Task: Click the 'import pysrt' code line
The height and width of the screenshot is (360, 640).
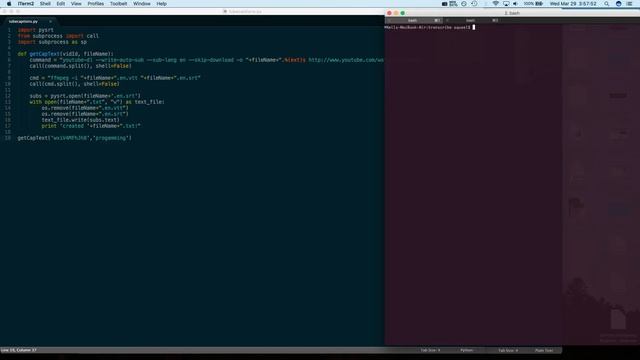Action: tap(36, 30)
